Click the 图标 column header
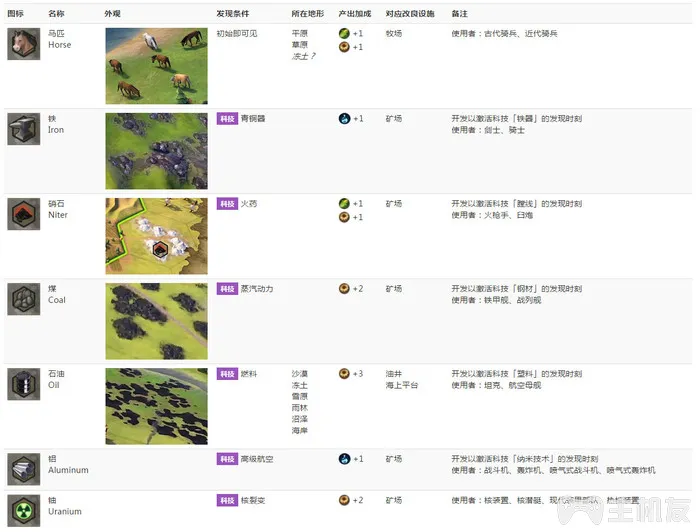This screenshot has width=700, height=532. point(16,13)
